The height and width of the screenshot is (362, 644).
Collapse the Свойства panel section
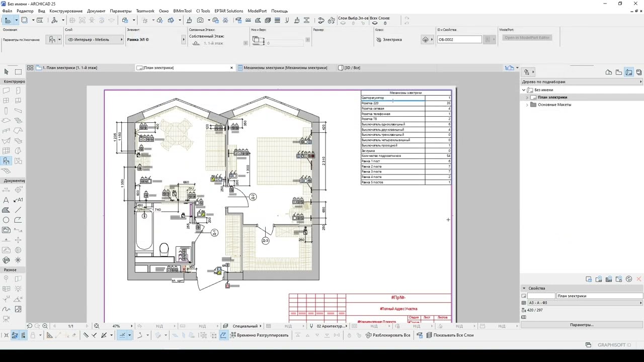coord(524,289)
